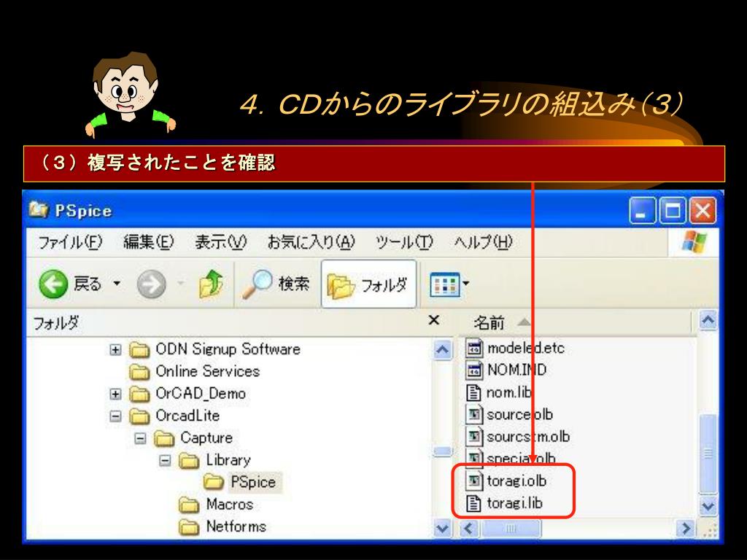
Task: Select file name sourcstm.olb
Action: point(528,437)
